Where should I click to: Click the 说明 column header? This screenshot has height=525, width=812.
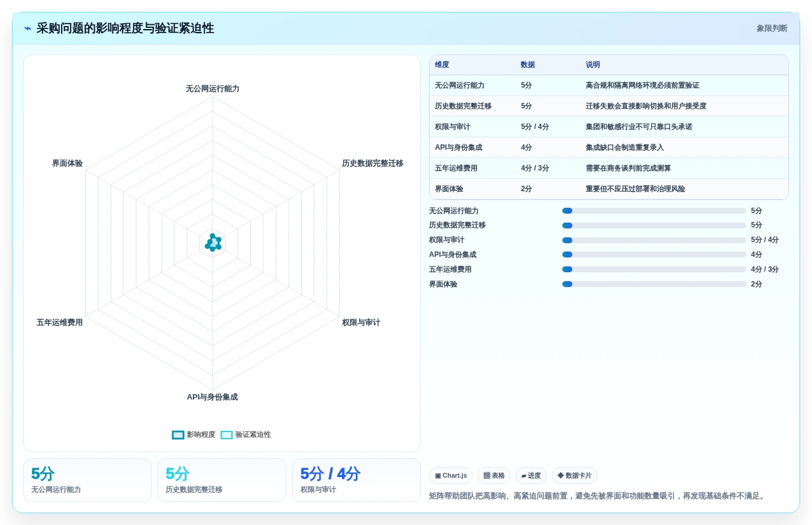coord(593,65)
